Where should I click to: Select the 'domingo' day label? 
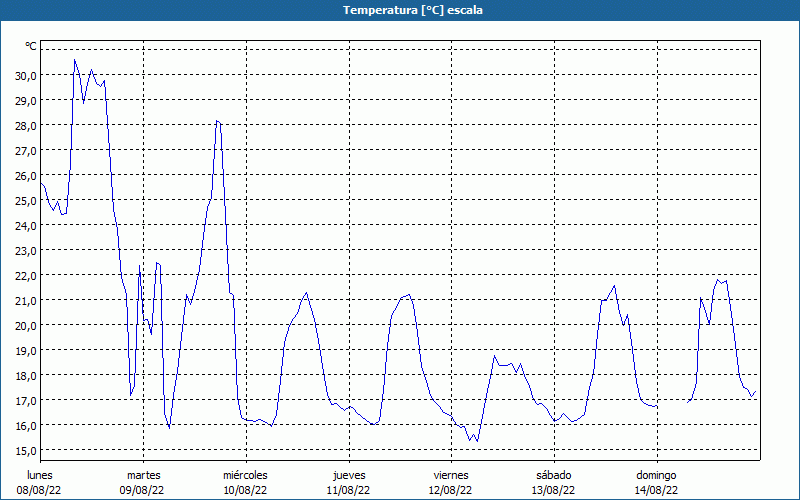click(656, 476)
